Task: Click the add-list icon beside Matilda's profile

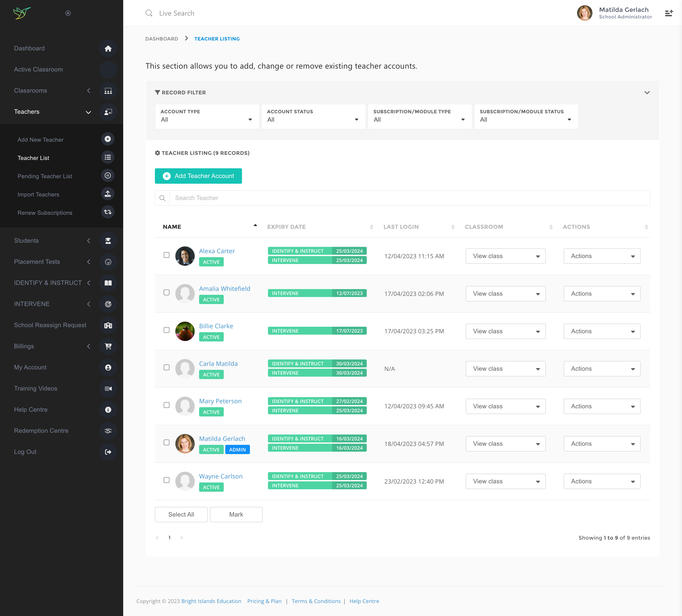Action: 668,13
